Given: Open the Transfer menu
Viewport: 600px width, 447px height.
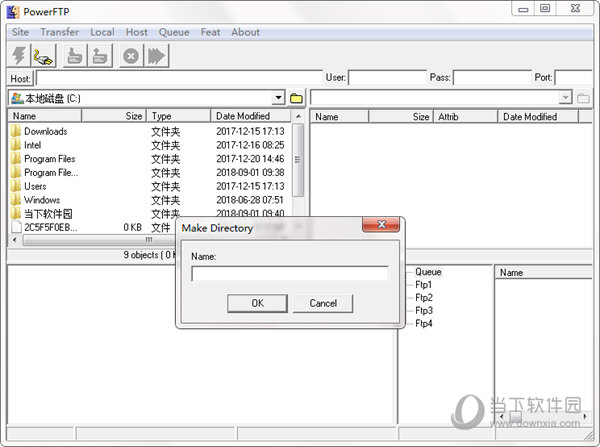Looking at the screenshot, I should (x=60, y=32).
